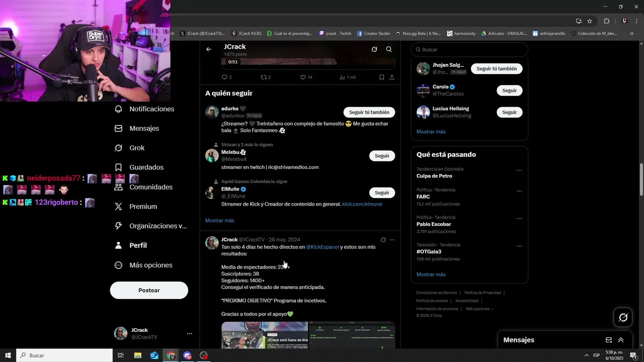Screen dimensions: 644x362
Task: Follow Melebu with Seguir button
Action: [382, 156]
